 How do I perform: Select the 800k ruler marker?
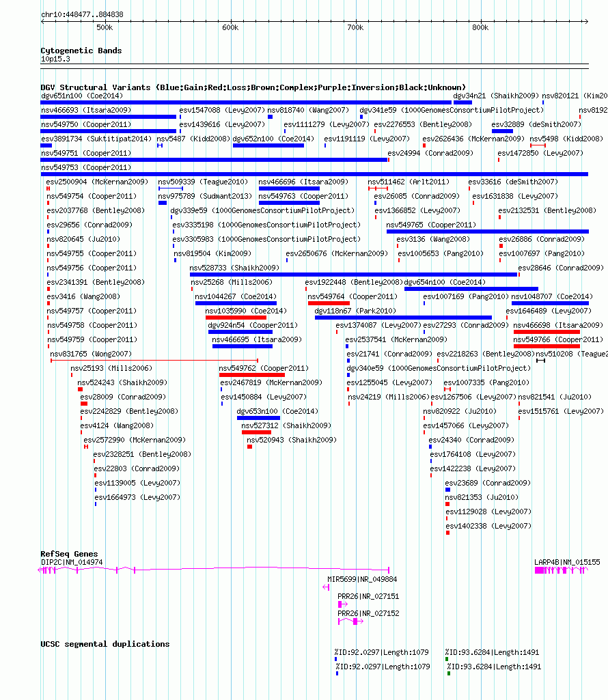click(x=480, y=28)
